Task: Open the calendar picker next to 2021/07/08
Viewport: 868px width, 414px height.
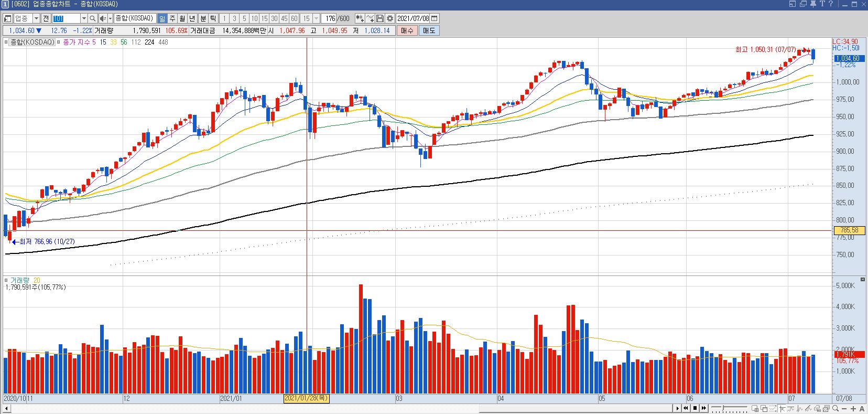Action: coord(434,18)
